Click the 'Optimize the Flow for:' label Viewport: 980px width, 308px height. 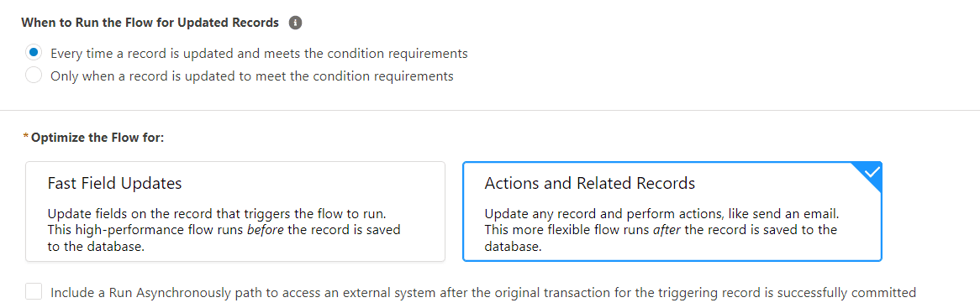[x=97, y=137]
